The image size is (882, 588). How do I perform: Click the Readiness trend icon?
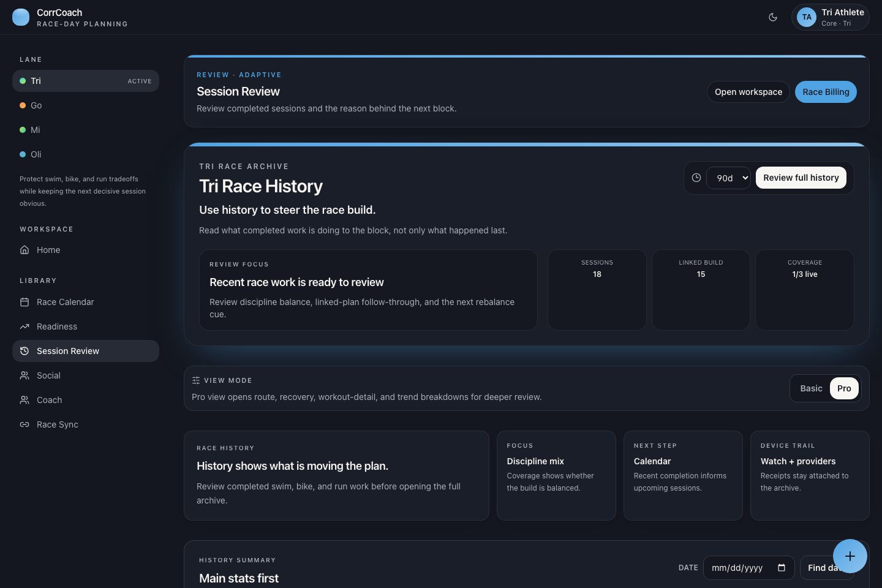tap(24, 326)
